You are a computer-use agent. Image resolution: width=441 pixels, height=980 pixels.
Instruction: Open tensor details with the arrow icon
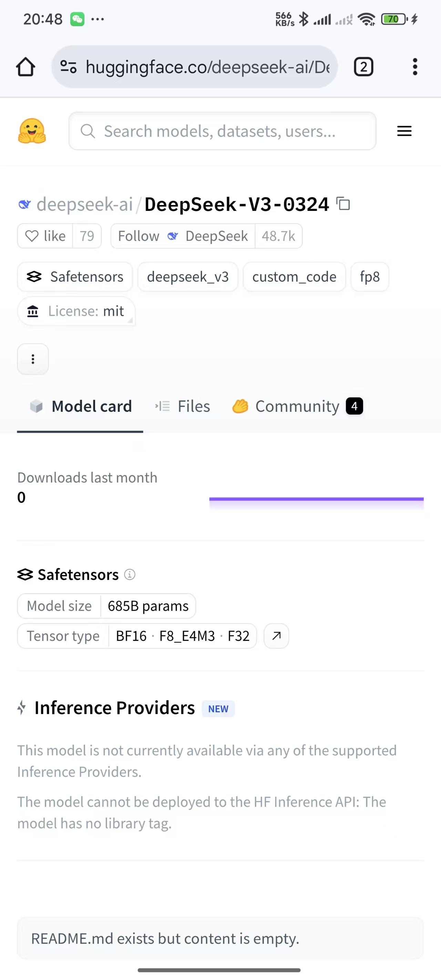click(277, 636)
